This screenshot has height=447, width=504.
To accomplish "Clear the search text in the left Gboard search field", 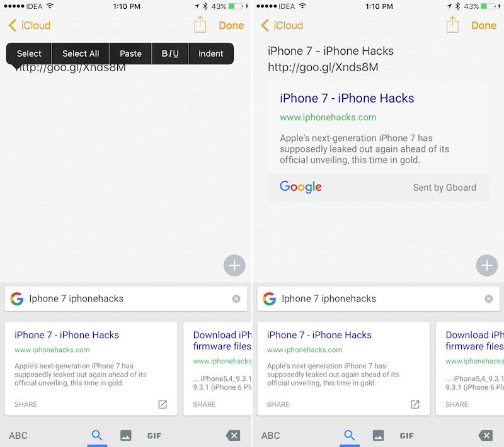I will [236, 298].
